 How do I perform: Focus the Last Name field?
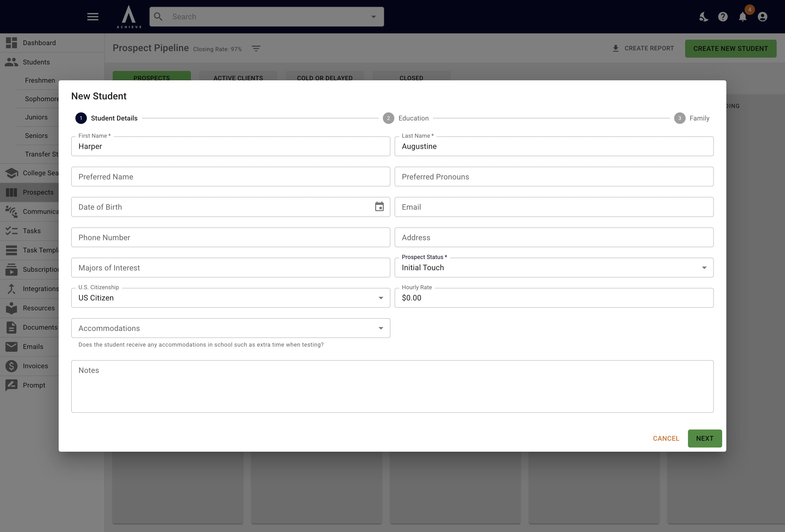click(x=554, y=146)
